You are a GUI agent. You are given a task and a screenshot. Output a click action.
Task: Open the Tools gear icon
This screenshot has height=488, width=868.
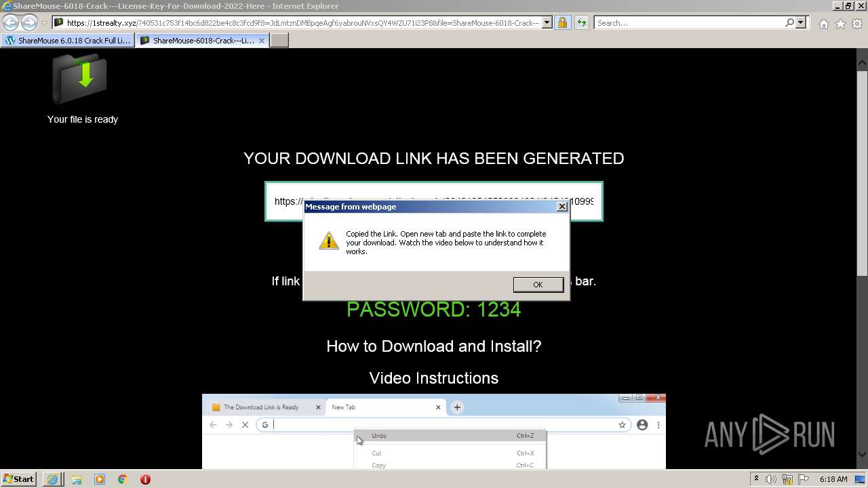click(857, 24)
